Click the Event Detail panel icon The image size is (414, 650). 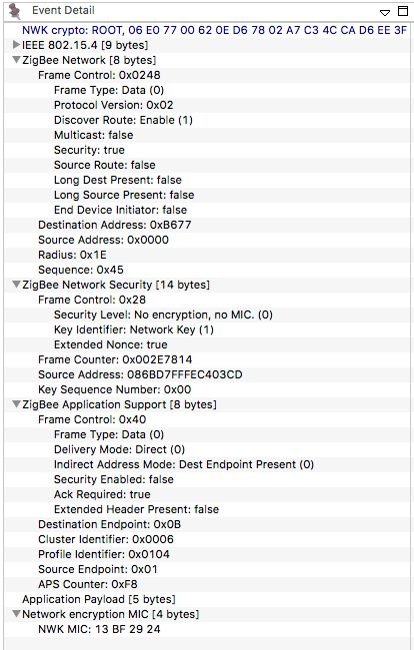[15, 11]
